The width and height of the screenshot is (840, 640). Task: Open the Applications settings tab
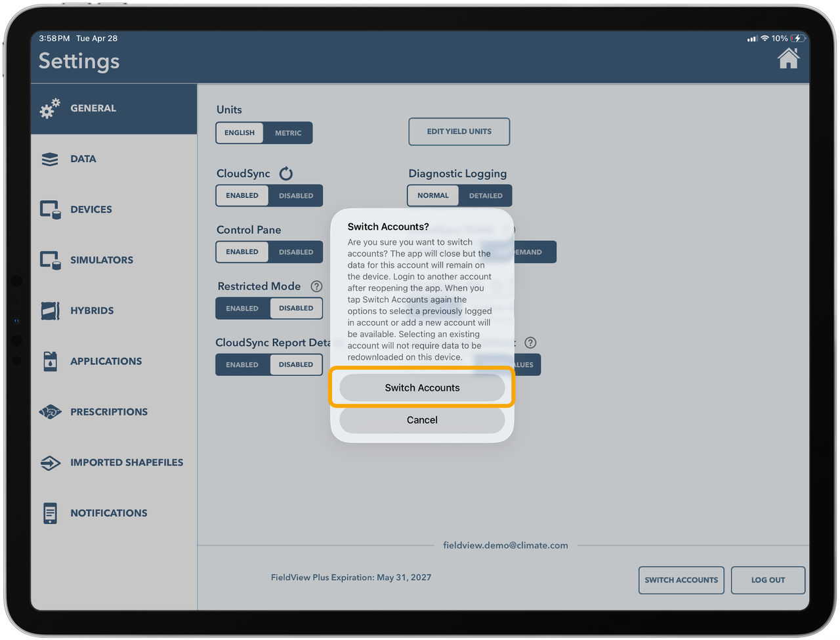pos(114,361)
